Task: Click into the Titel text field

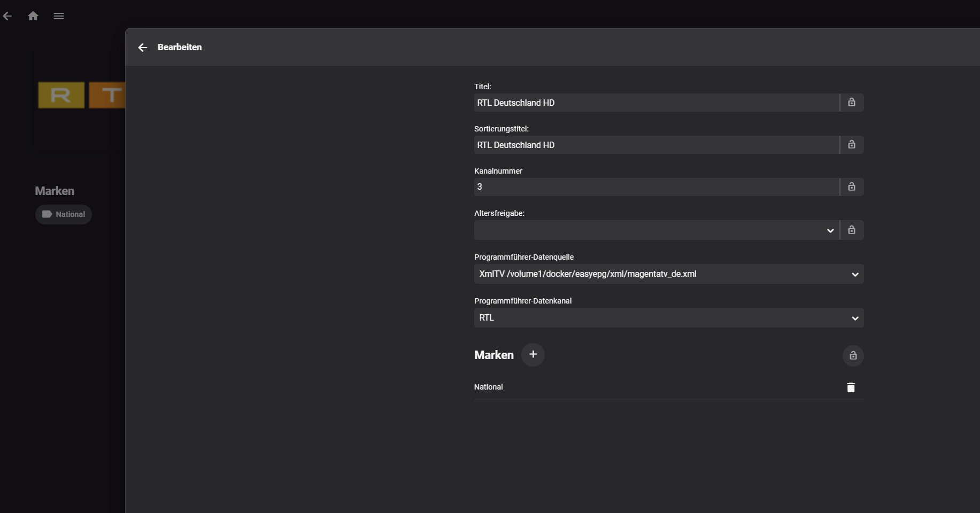Action: (x=657, y=103)
